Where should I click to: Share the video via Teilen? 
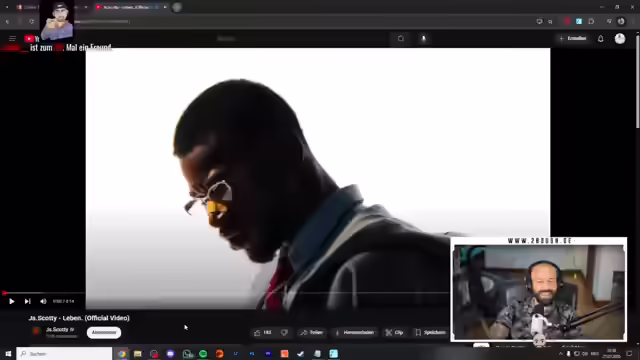(312, 333)
